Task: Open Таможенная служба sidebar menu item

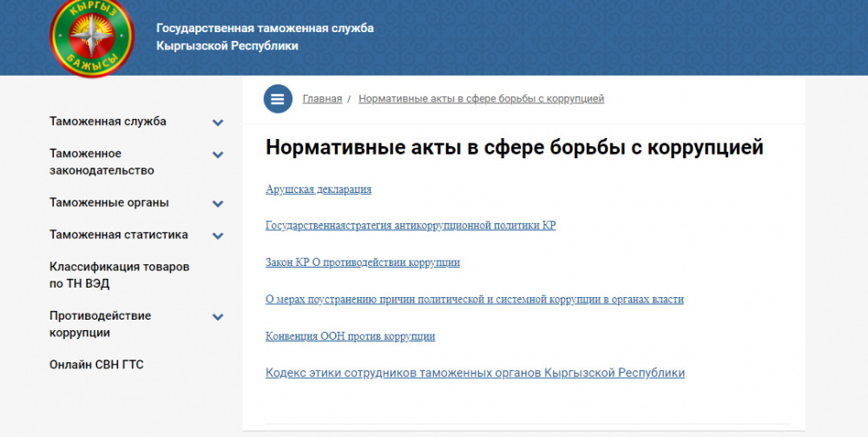Action: pos(108,122)
